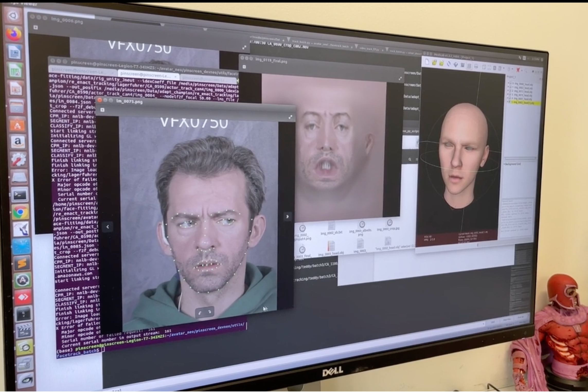
Task: Expand fullscreen arrow in img_0119_final.png viewer
Action: (x=400, y=78)
